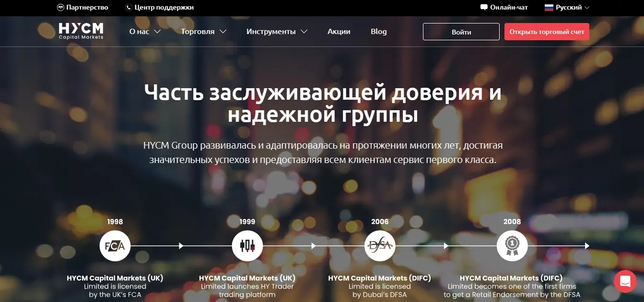Click heading 'Часть заслуживающей доверия и надежной группы'

click(x=322, y=104)
